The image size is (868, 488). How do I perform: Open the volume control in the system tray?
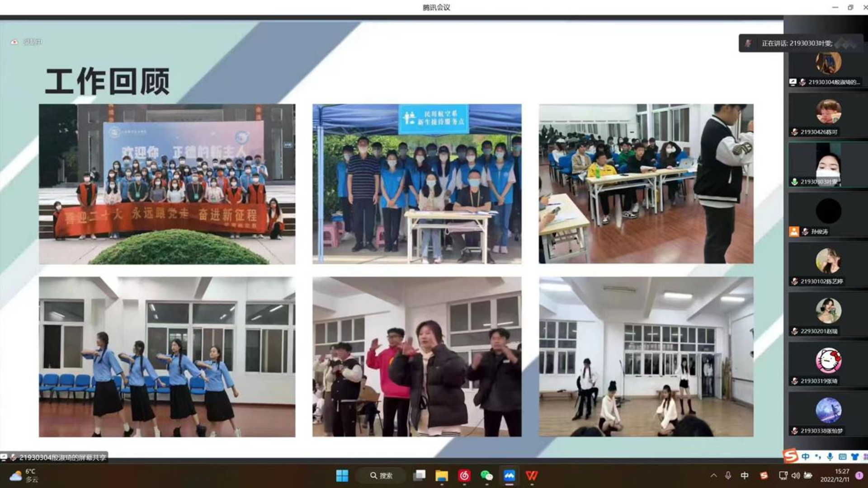coord(796,475)
